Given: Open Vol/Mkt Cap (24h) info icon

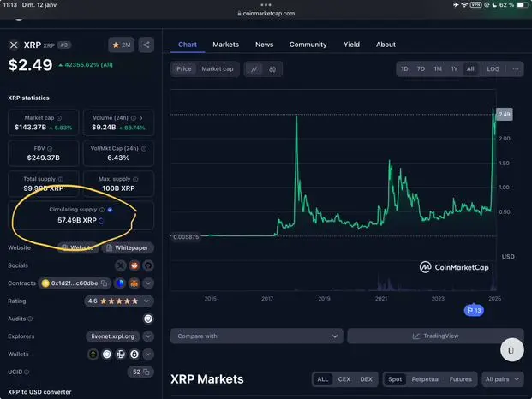Looking at the screenshot, I should pos(144,148).
